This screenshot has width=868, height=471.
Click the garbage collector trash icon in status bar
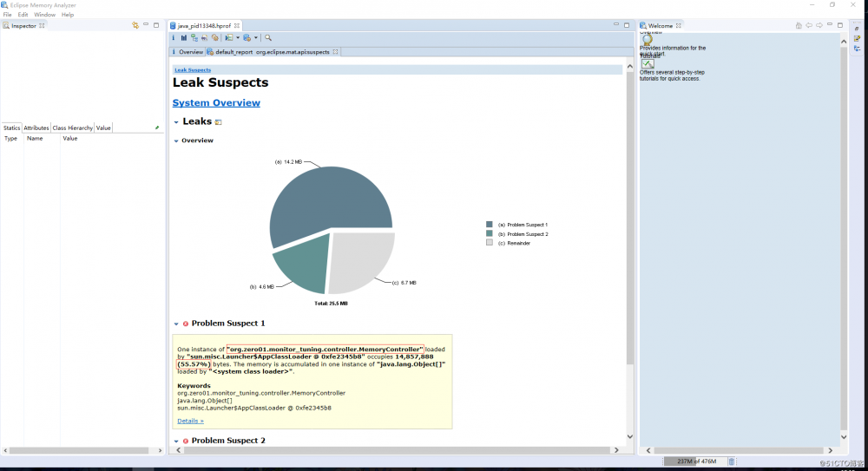(731, 461)
